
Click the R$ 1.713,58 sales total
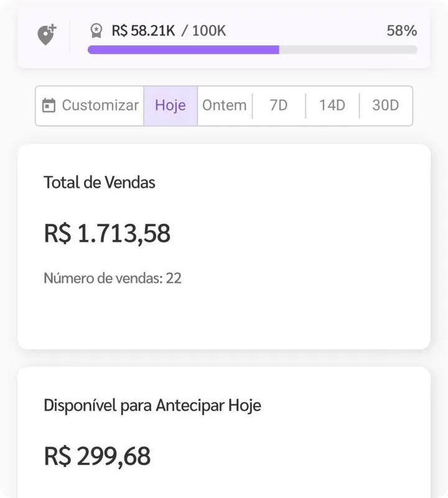[107, 234]
